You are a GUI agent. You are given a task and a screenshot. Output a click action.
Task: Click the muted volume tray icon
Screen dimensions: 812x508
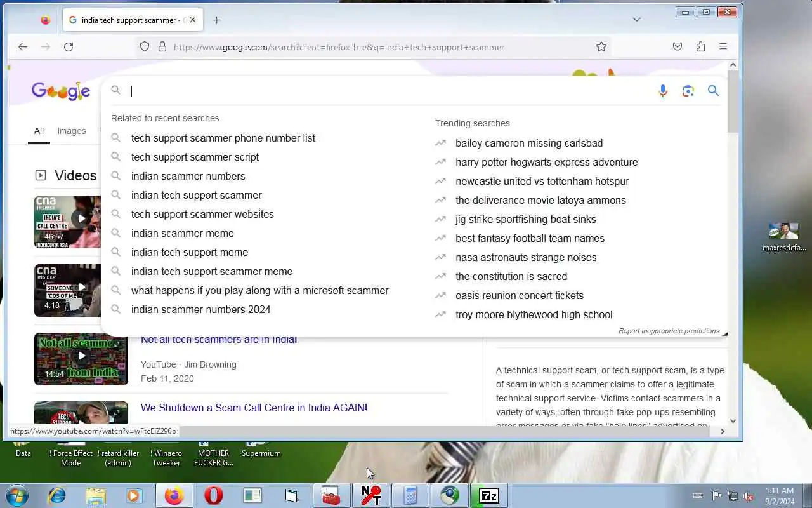coord(749,496)
